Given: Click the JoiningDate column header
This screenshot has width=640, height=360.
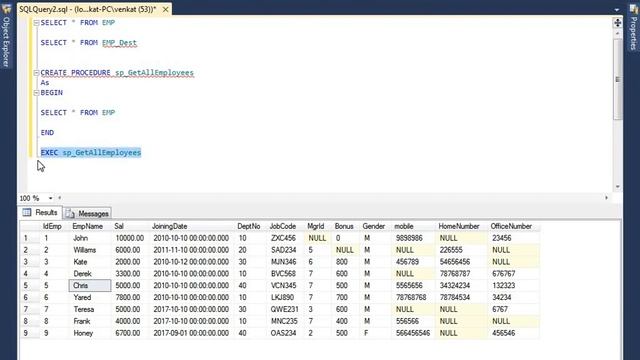Looking at the screenshot, I should pos(192,226).
